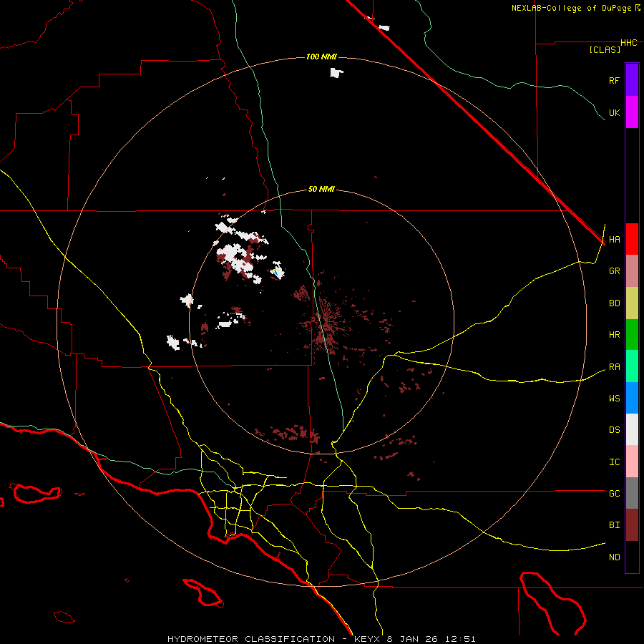
Task: Click the [CLAS] legend header
Action: (605, 49)
